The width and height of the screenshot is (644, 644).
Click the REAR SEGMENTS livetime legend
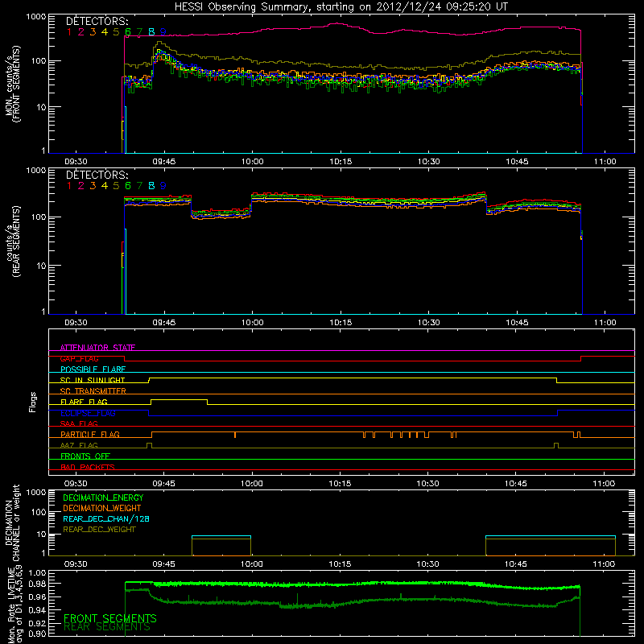(107, 627)
